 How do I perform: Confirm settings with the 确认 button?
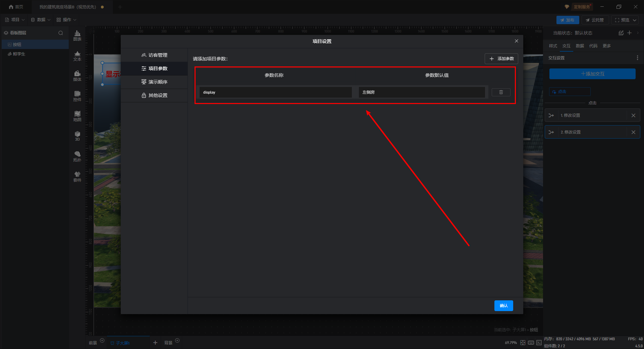[x=503, y=306]
